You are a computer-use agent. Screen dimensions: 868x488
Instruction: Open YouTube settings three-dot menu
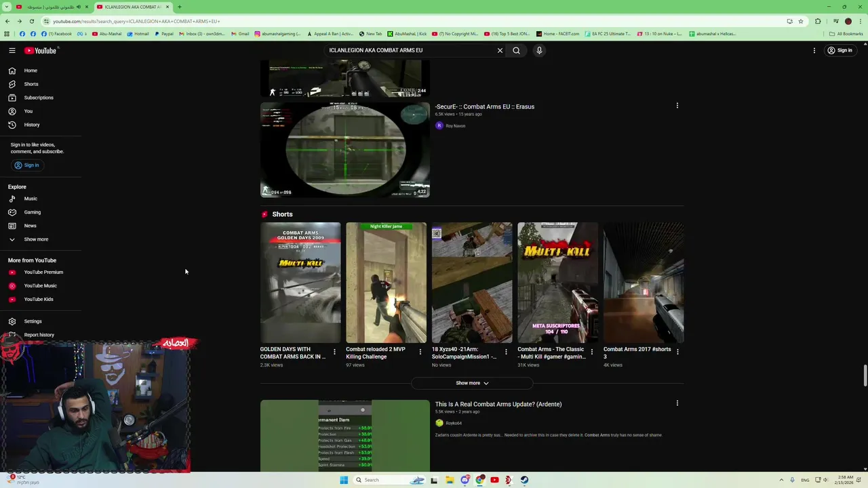pyautogui.click(x=814, y=50)
